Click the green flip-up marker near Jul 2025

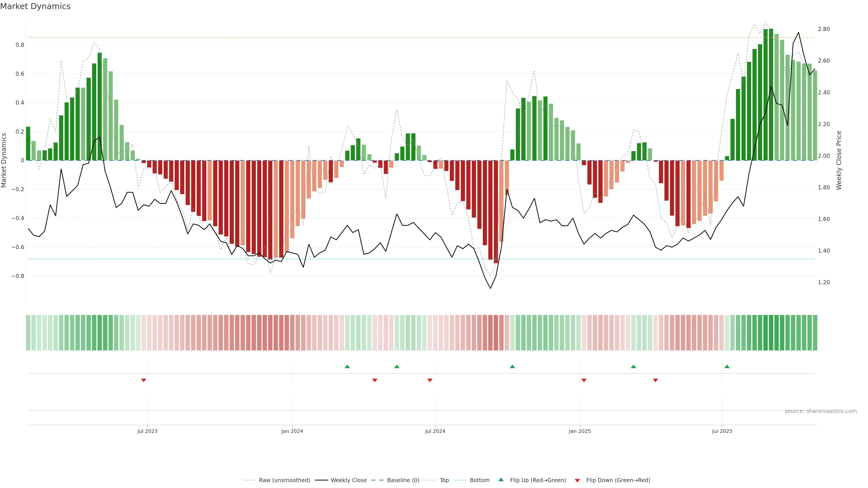pos(727,366)
